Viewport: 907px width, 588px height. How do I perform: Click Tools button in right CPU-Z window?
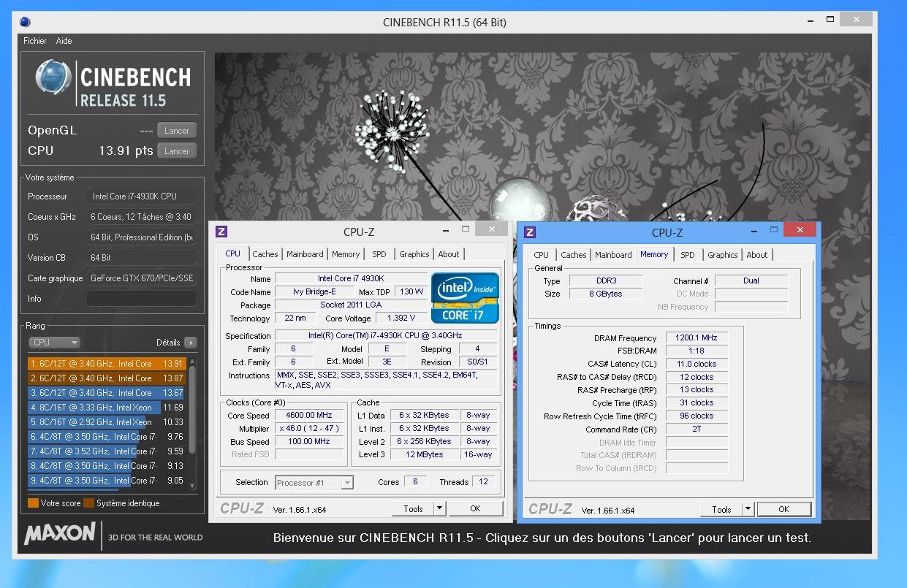[721, 509]
